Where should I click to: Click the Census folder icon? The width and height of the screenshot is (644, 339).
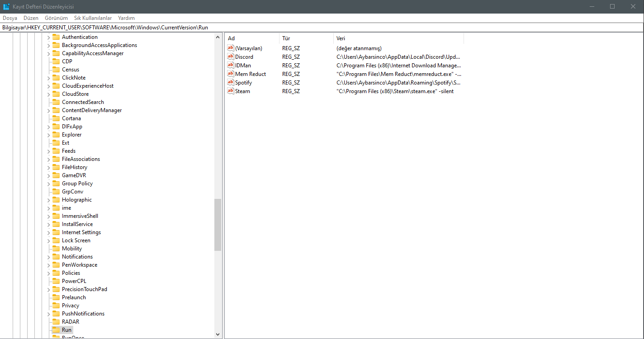(x=56, y=70)
